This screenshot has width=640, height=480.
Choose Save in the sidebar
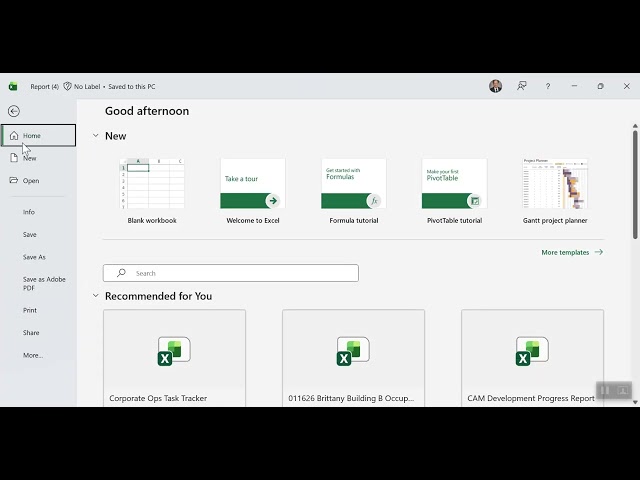point(30,234)
